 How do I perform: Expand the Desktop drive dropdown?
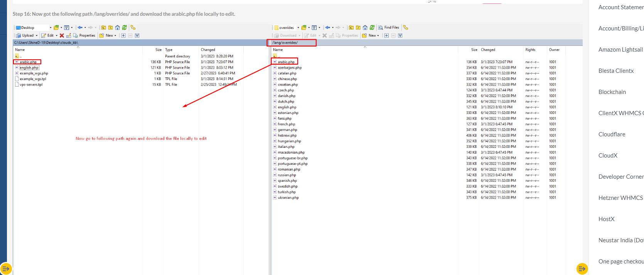[x=50, y=28]
